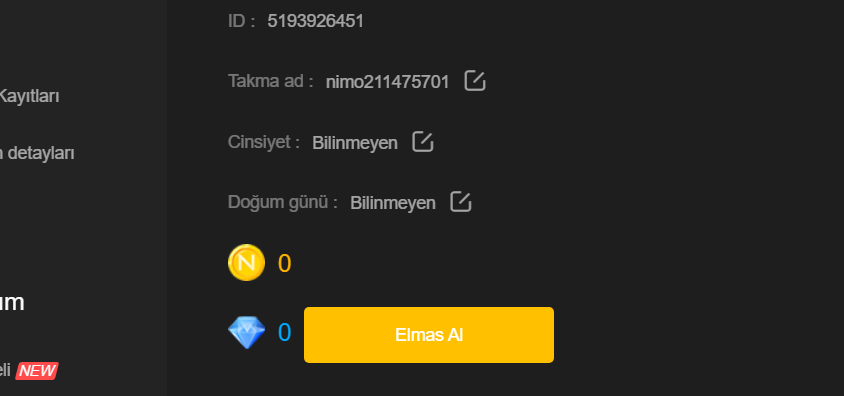Click the user ID number 5193926451
Image resolution: width=844 pixels, height=396 pixels.
coord(315,22)
